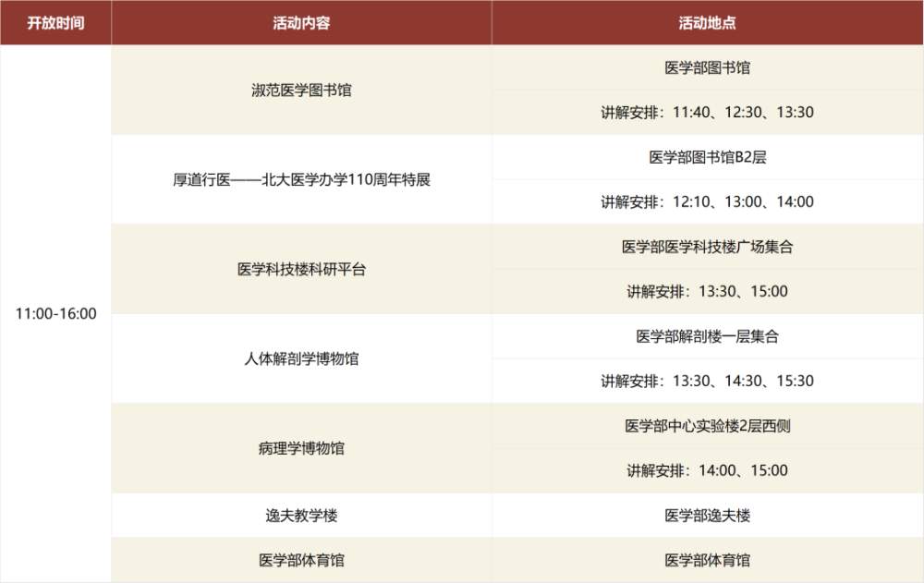
Task: Click the 11:00-16:00 time cell
Action: click(x=55, y=312)
